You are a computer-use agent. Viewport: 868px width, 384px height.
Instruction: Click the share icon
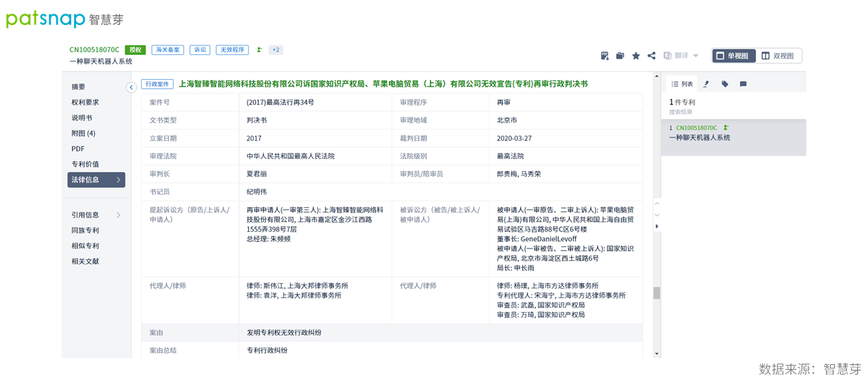(x=652, y=56)
